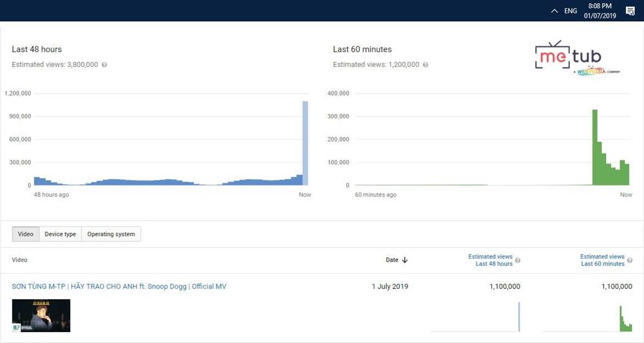Click the Date column sort arrow
644x343 pixels.
(405, 261)
